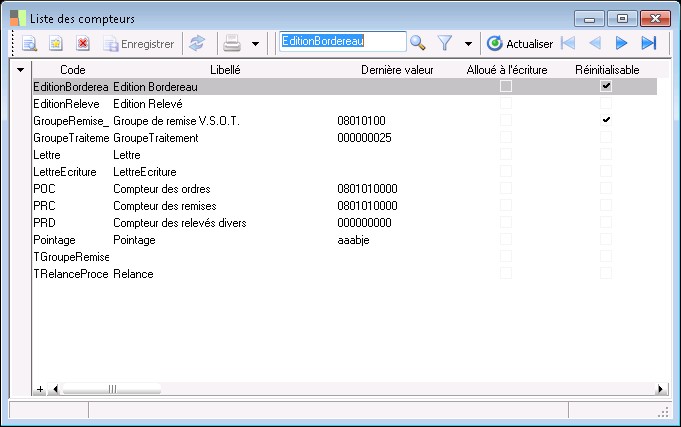Viewport: 681px width, 427px height.
Task: Click Compteur des relevés divers label
Action: (x=180, y=223)
